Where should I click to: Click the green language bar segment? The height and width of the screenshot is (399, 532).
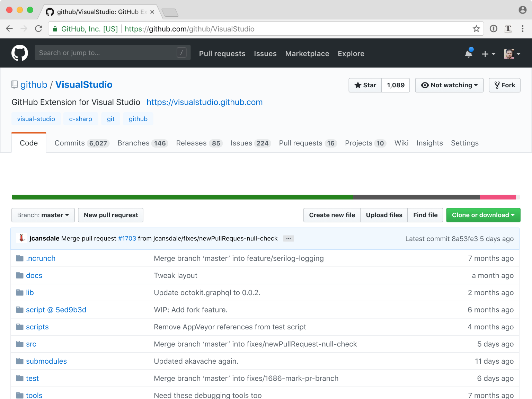click(x=182, y=197)
